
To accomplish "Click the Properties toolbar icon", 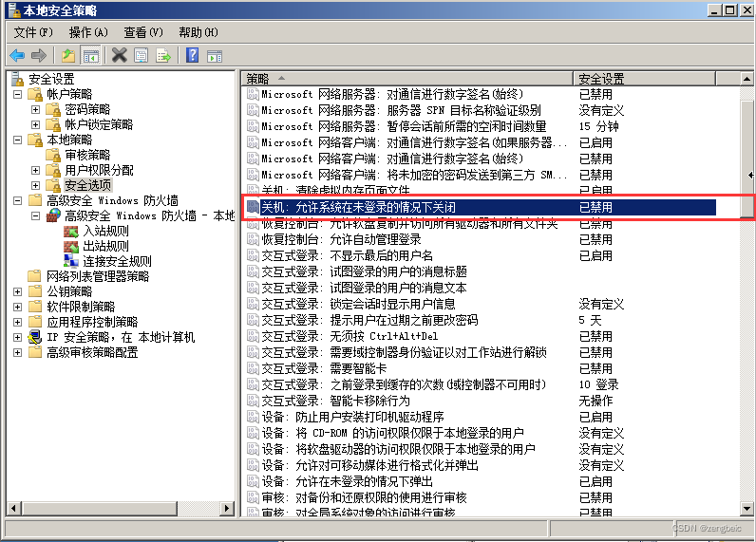I will (x=141, y=55).
